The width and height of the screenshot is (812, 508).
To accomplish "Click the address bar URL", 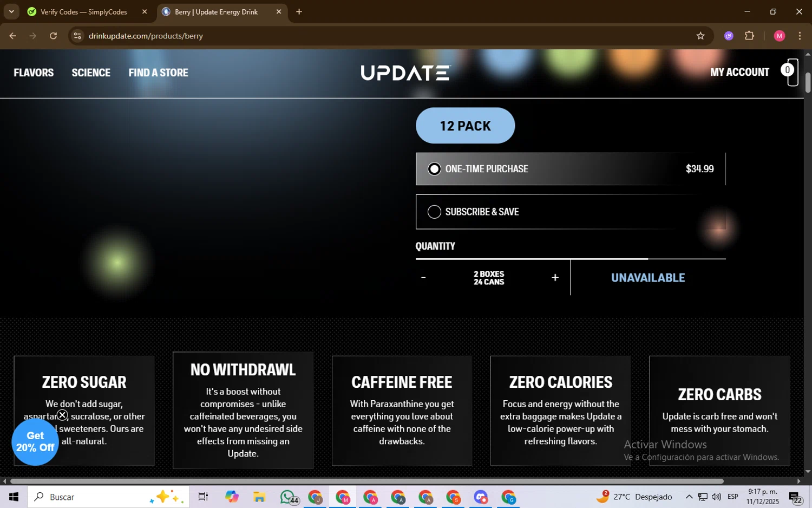I will click(146, 36).
